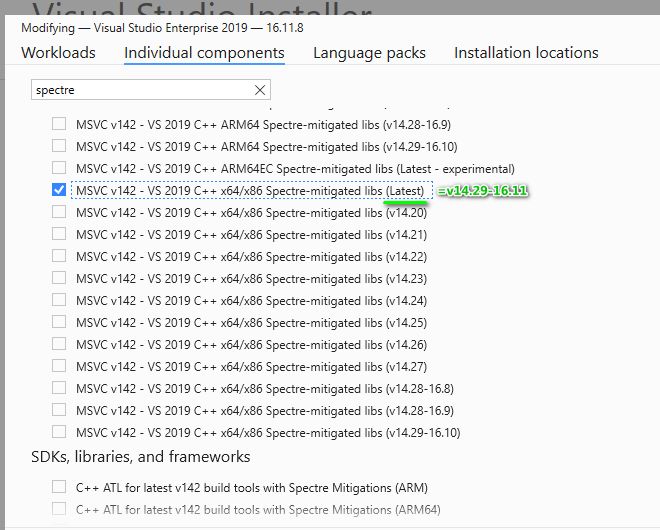Check ARM64 Spectre-mitigated libs (v14.28-16.9)
660x530 pixels.
[x=59, y=124]
